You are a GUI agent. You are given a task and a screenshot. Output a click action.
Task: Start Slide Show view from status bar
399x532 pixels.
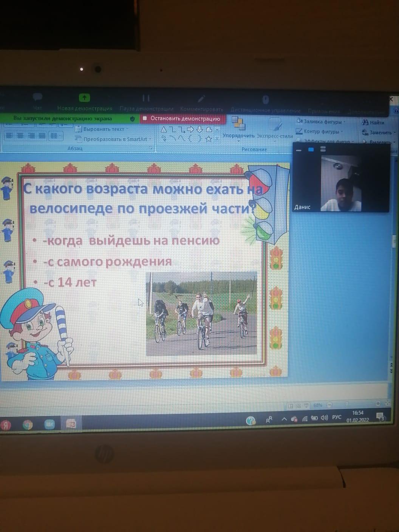(x=306, y=406)
